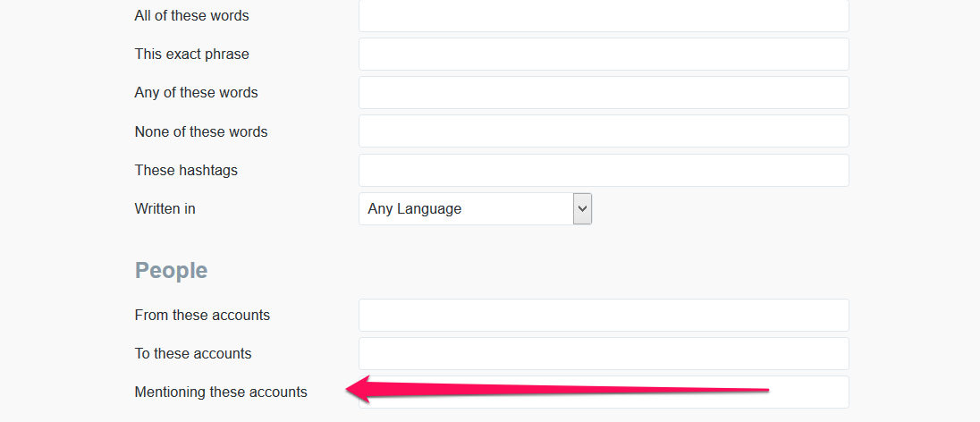Viewport: 980px width, 422px height.
Task: Click the 'From these accounts' label
Action: [202, 315]
